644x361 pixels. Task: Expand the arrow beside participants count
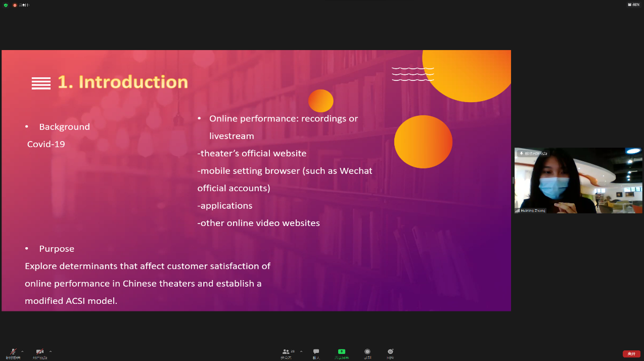pyautogui.click(x=301, y=351)
